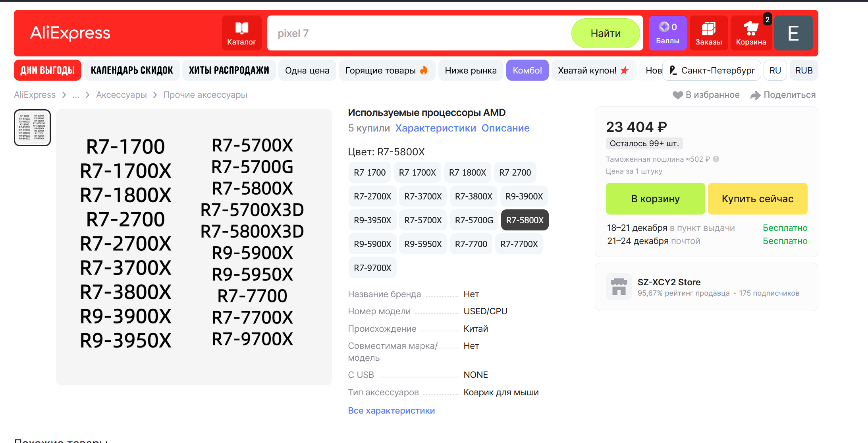868x443 pixels.
Task: Open the RUB currency selector
Action: 804,70
